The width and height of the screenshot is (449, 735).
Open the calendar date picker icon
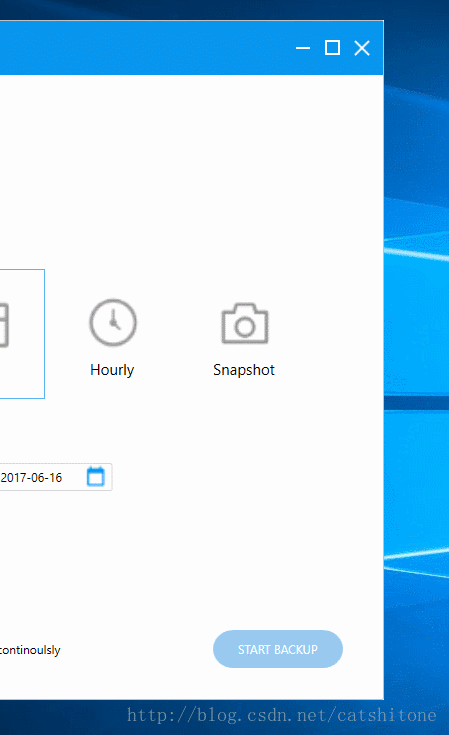(96, 477)
